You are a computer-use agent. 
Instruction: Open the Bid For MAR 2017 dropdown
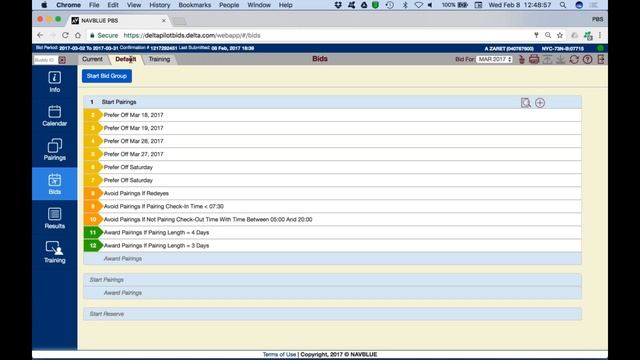[494, 60]
